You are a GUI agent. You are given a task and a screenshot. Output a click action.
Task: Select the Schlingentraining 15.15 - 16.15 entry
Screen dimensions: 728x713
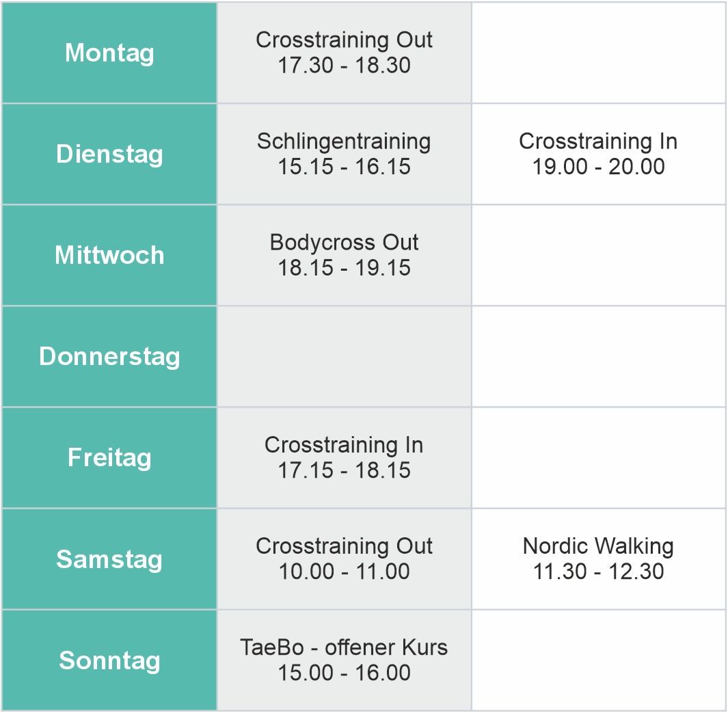pos(344,154)
